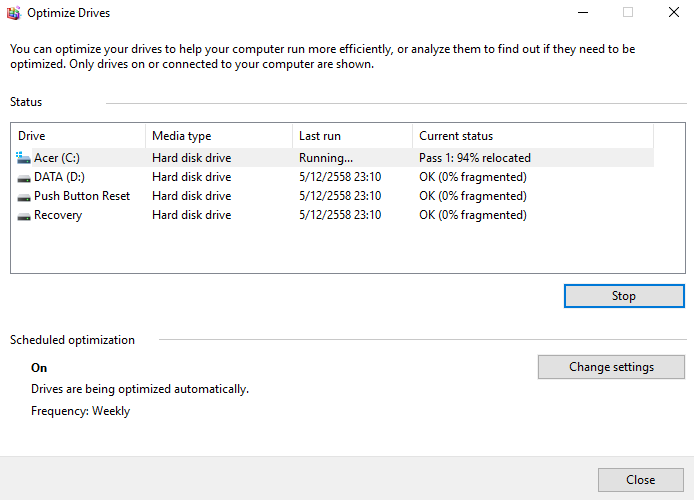Viewport: 694px width, 500px height.
Task: Select the Acer (C:) drive row
Action: [x=333, y=158]
